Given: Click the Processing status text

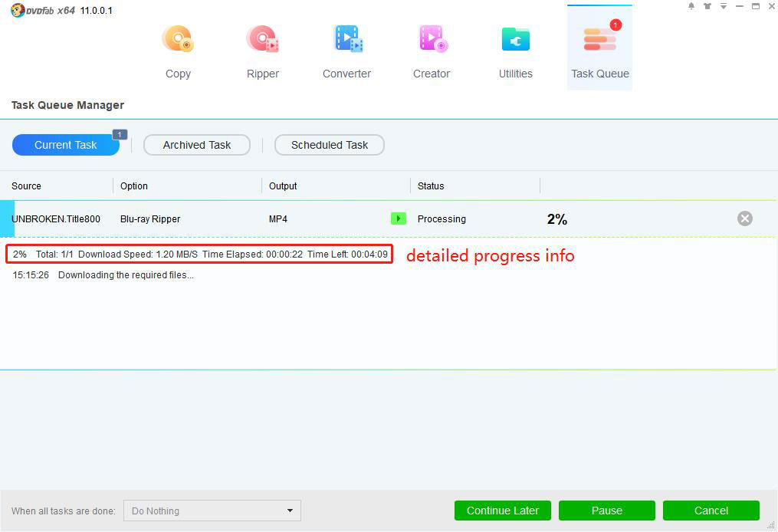Looking at the screenshot, I should click(442, 218).
